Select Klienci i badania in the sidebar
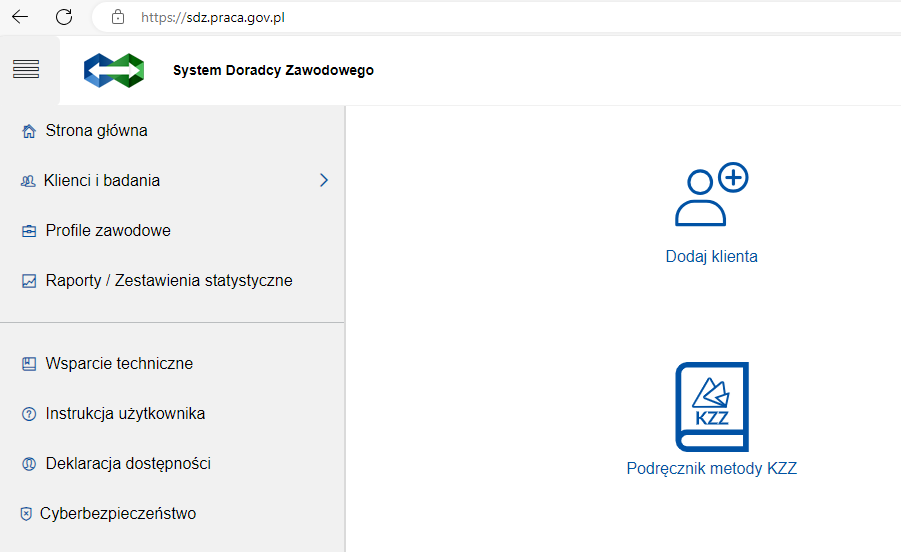This screenshot has height=552, width=901. pos(102,181)
